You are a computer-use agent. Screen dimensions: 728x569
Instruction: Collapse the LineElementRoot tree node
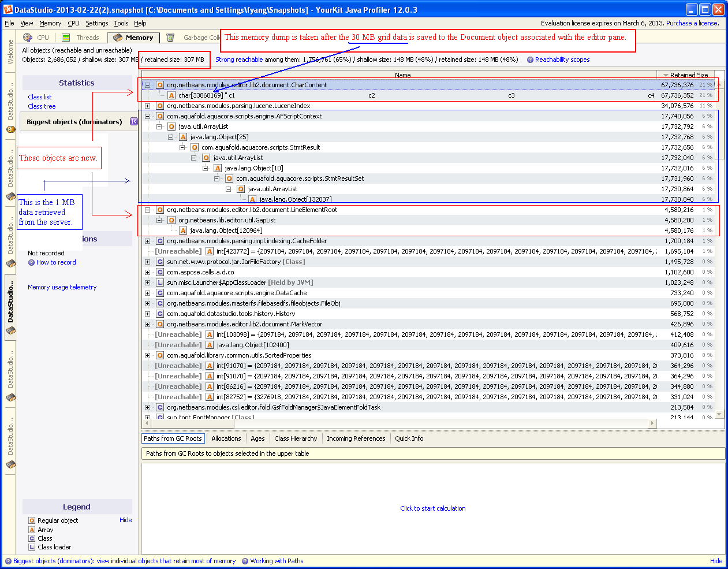[x=147, y=210]
